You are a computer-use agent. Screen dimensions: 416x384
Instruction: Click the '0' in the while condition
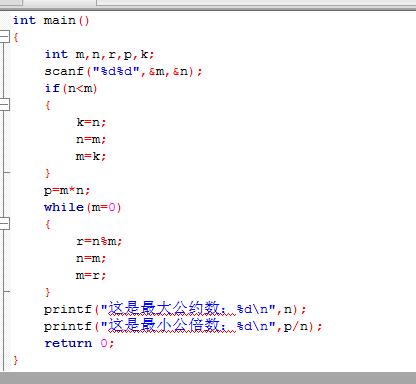[x=112, y=207]
